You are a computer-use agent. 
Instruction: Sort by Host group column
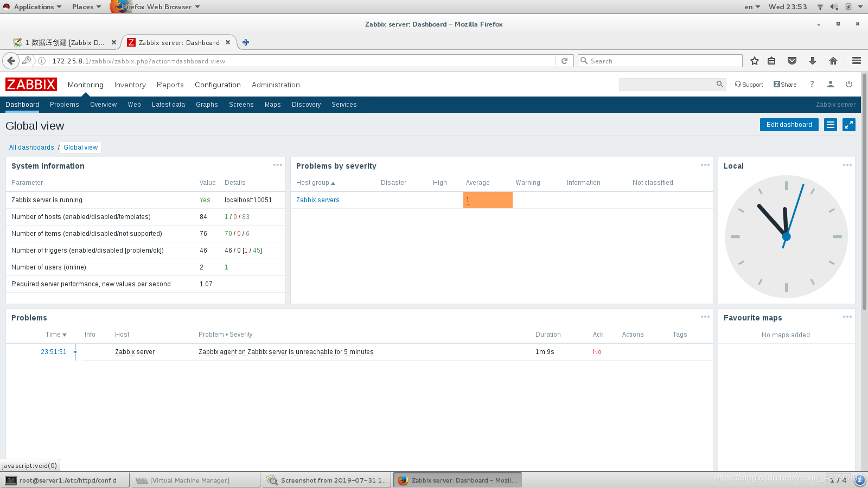pyautogui.click(x=315, y=183)
